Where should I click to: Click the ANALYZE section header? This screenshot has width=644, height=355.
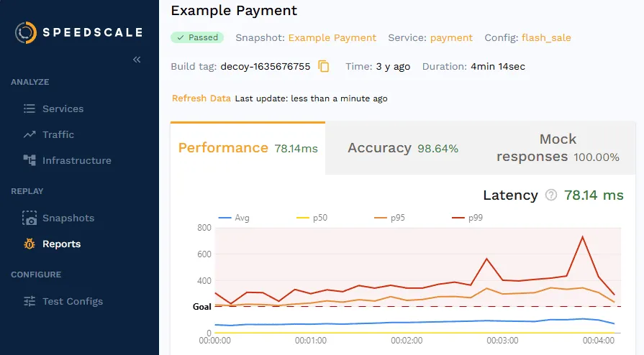(30, 82)
